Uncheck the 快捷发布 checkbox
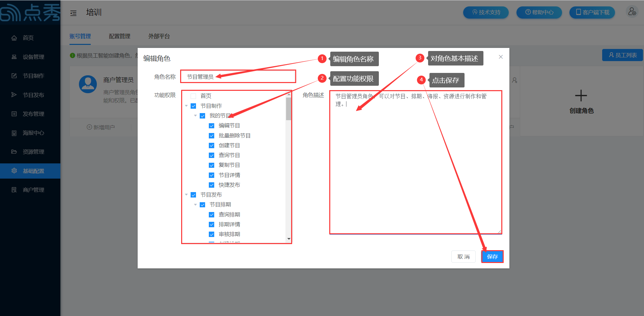Image resolution: width=644 pixels, height=316 pixels. (212, 185)
